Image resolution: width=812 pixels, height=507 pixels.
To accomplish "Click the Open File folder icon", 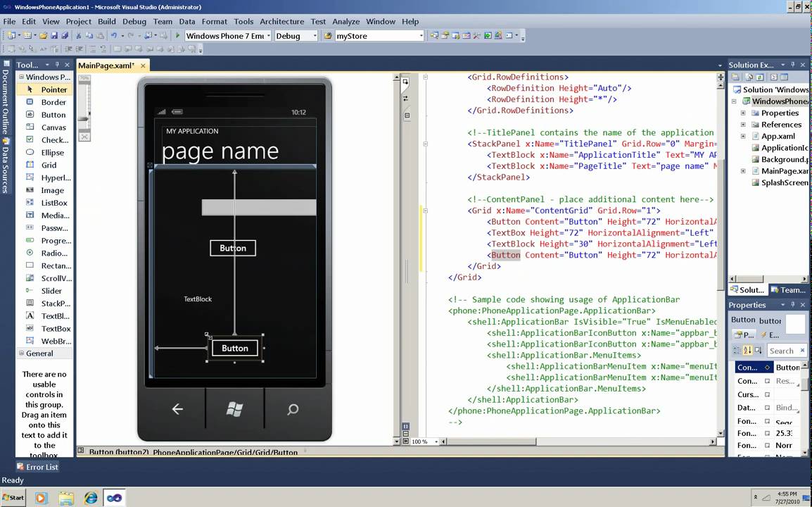I will coord(44,36).
